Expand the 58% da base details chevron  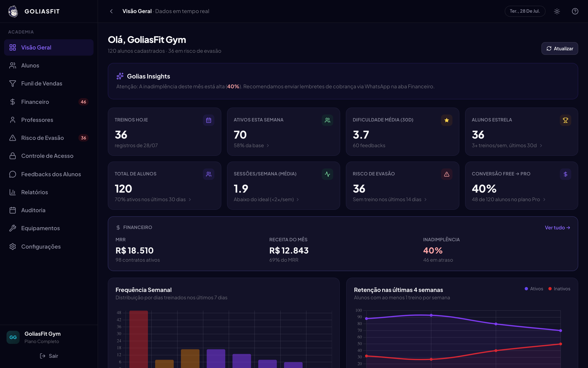coord(268,146)
